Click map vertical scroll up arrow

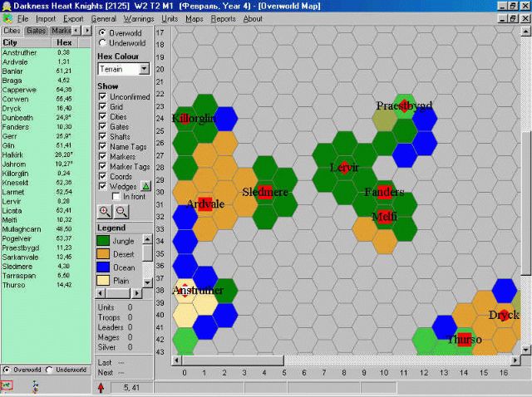tap(525, 32)
